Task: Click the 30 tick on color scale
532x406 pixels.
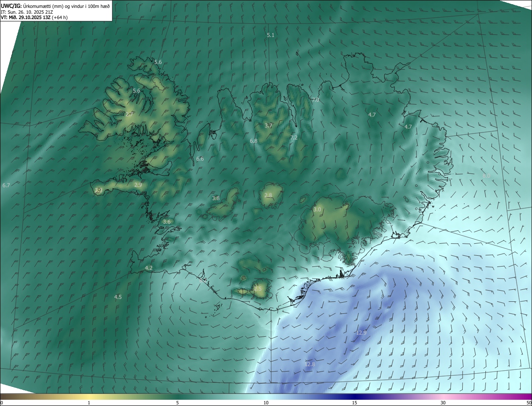Action: (443, 403)
